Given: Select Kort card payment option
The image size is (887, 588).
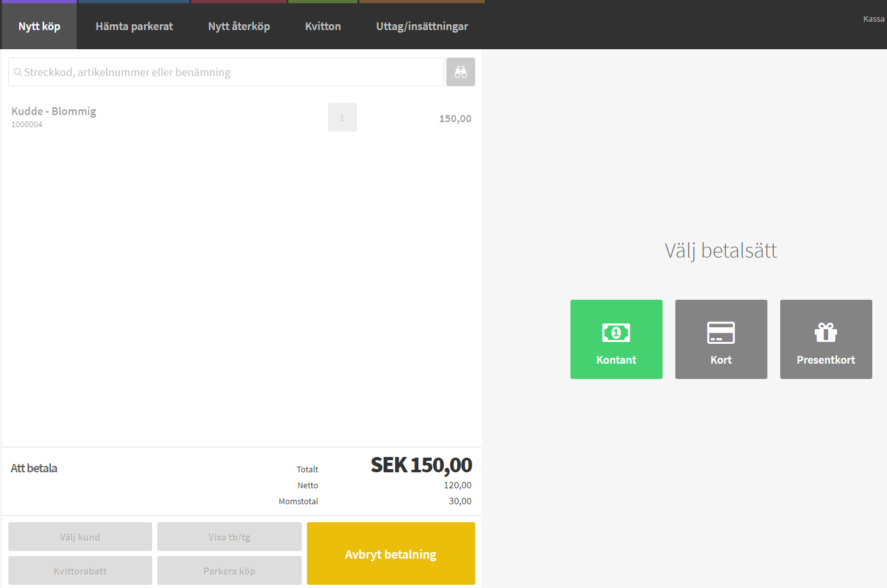Looking at the screenshot, I should (721, 339).
